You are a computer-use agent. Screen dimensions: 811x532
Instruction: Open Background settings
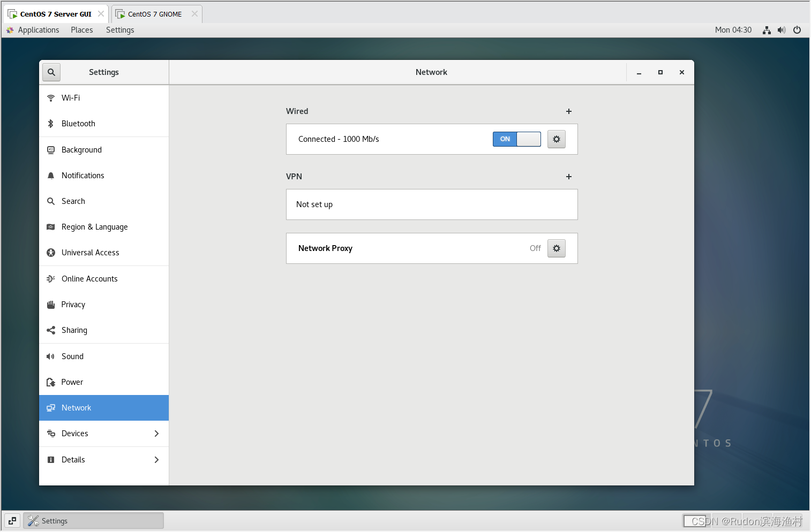pos(81,149)
